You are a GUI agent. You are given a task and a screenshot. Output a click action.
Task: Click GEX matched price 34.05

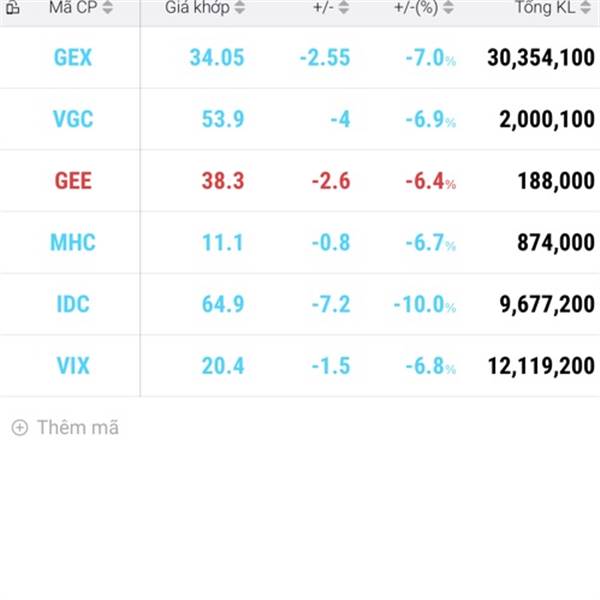(x=217, y=58)
